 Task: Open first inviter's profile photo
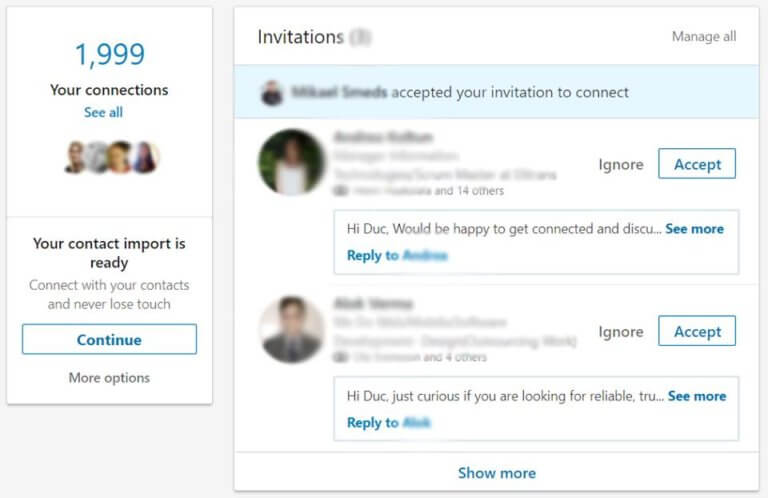coord(291,163)
